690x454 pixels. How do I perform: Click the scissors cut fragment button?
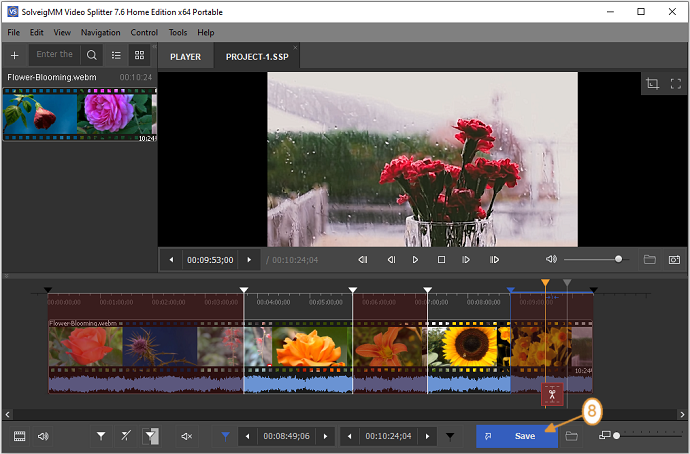click(552, 394)
